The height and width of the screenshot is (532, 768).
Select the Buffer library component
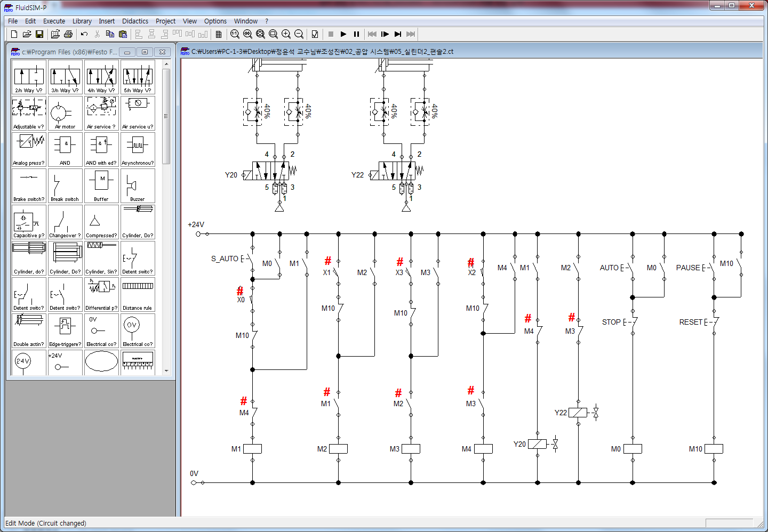click(101, 186)
